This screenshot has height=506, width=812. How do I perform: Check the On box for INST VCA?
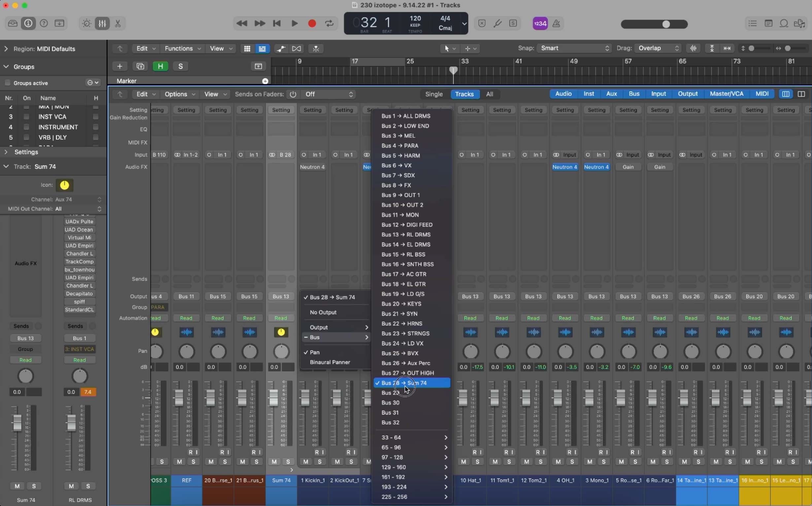point(26,117)
